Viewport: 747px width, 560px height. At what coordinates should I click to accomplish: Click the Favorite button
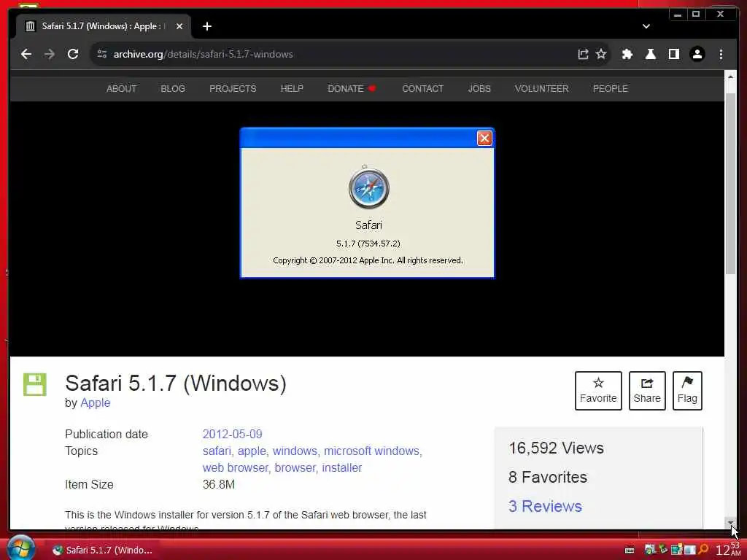tap(598, 391)
